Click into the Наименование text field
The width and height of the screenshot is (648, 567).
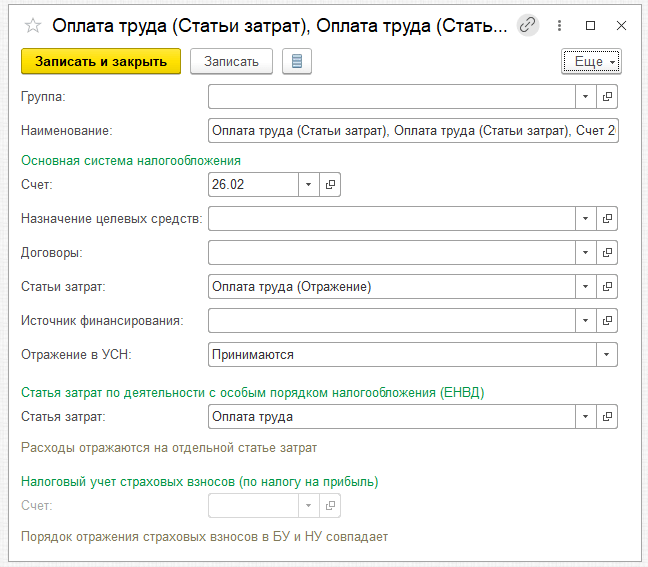(x=413, y=131)
